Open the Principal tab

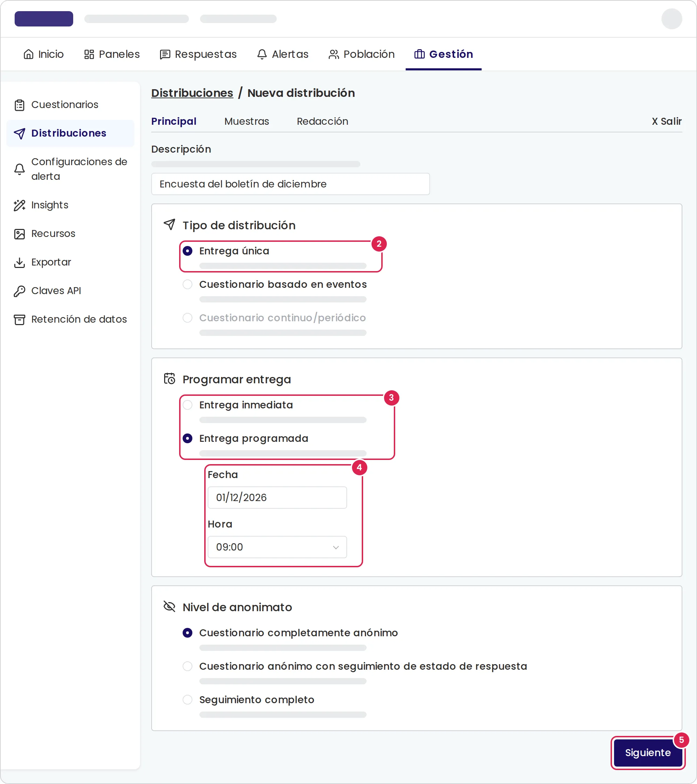click(x=174, y=121)
